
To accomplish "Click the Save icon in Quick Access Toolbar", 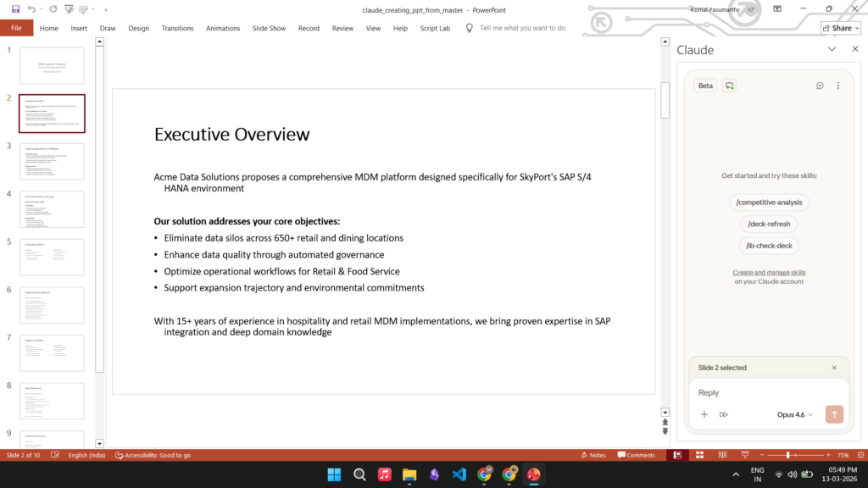I will click(x=15, y=8).
